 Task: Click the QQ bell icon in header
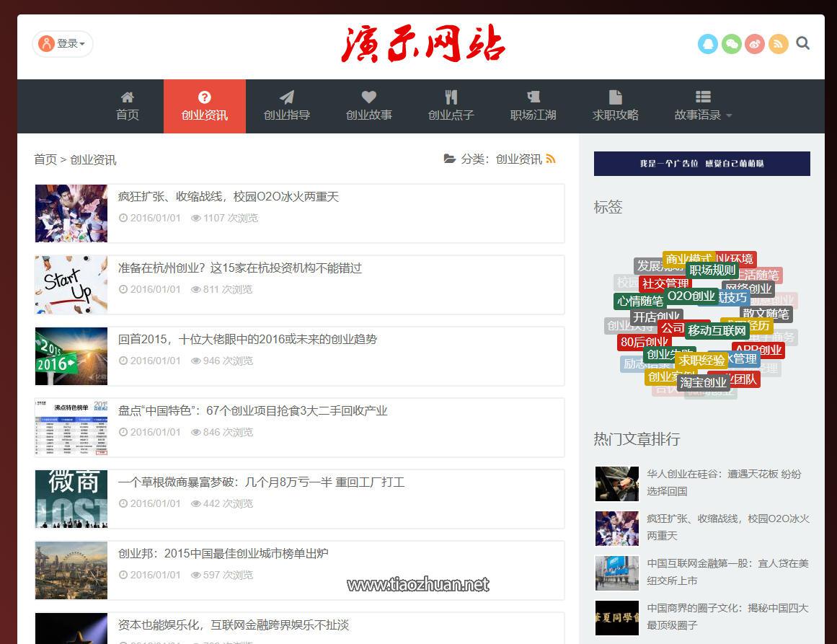click(x=708, y=44)
